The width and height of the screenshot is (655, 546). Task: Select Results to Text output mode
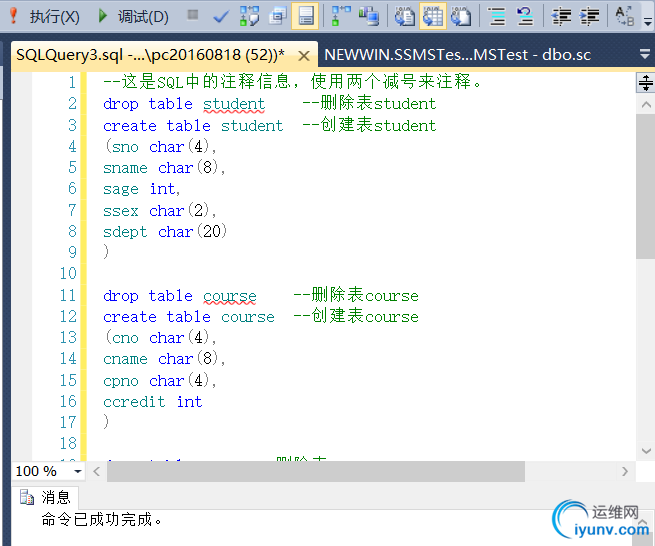404,16
